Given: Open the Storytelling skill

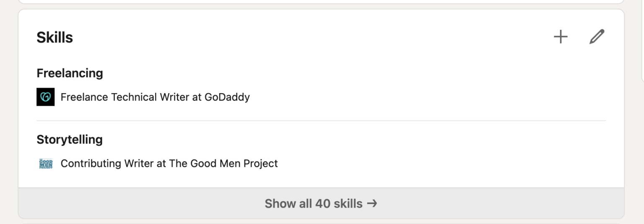Looking at the screenshot, I should click(x=70, y=139).
